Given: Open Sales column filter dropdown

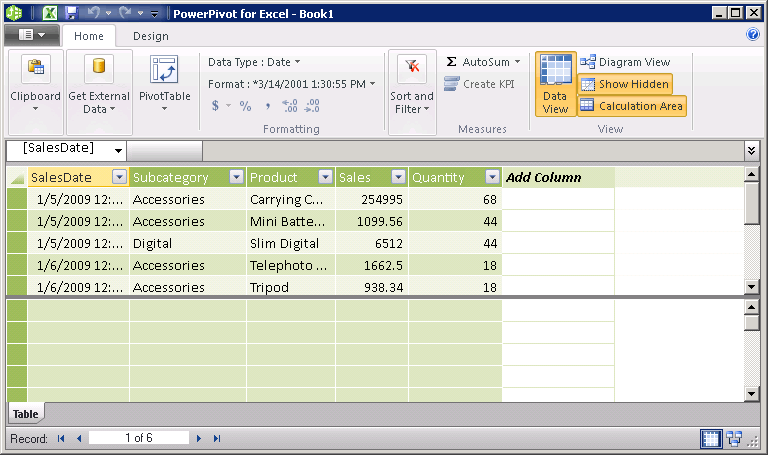Looking at the screenshot, I should (399, 177).
